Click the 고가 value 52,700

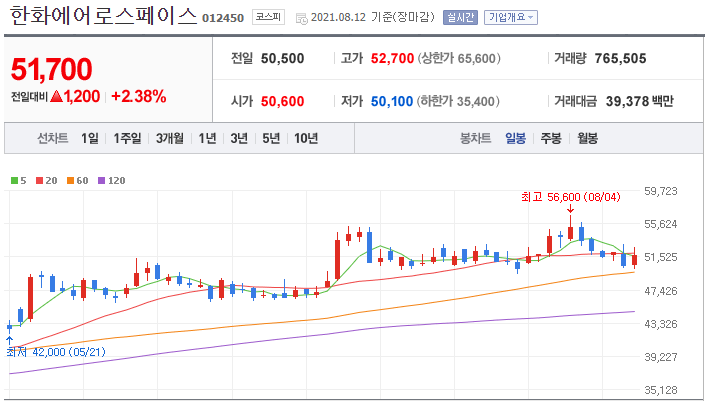coord(393,58)
